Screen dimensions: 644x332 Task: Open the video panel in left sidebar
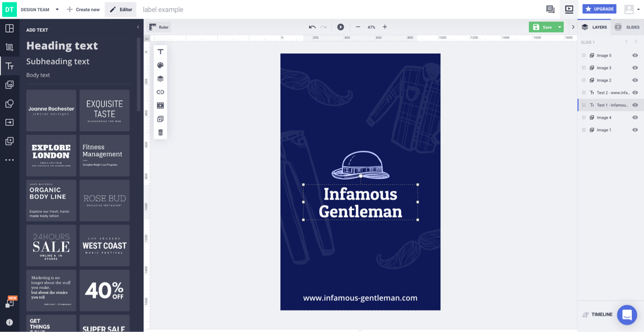pyautogui.click(x=9, y=141)
